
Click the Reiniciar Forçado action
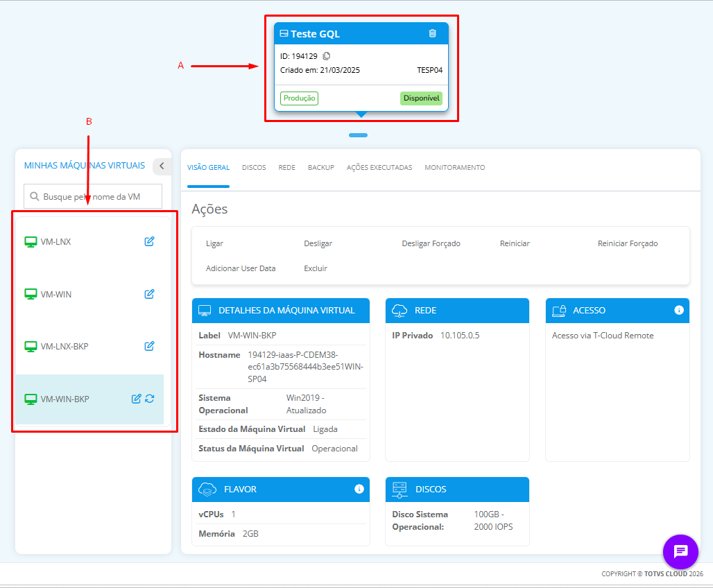point(628,243)
